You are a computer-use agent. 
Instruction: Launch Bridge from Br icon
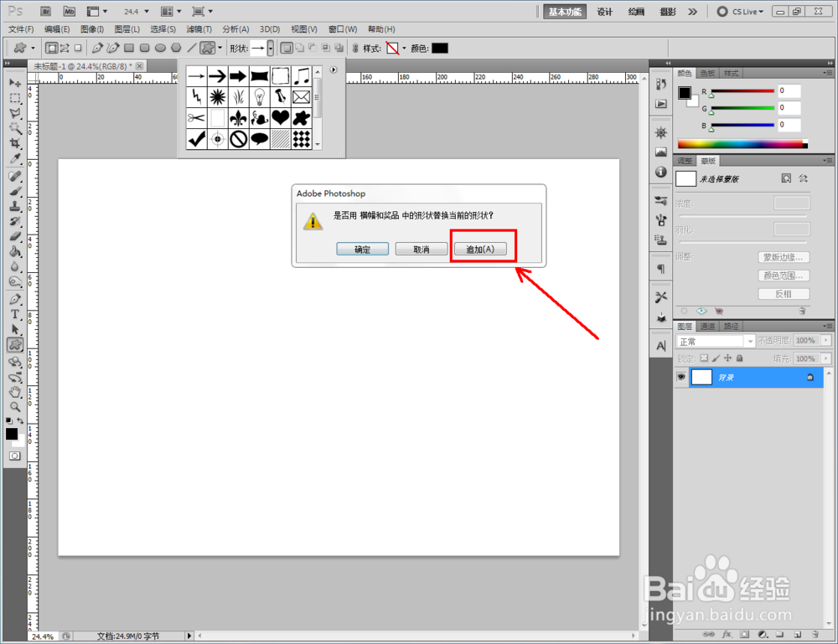(x=46, y=11)
